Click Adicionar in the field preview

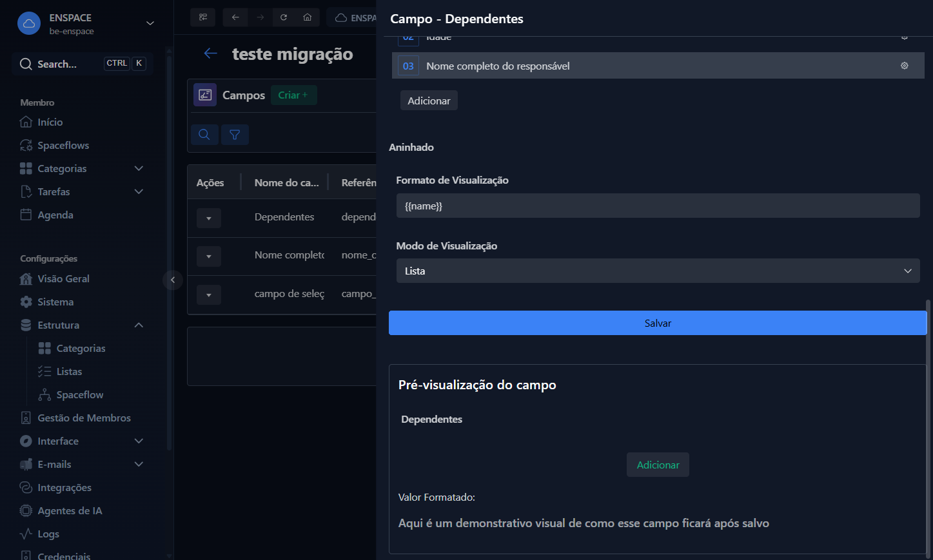click(x=658, y=465)
